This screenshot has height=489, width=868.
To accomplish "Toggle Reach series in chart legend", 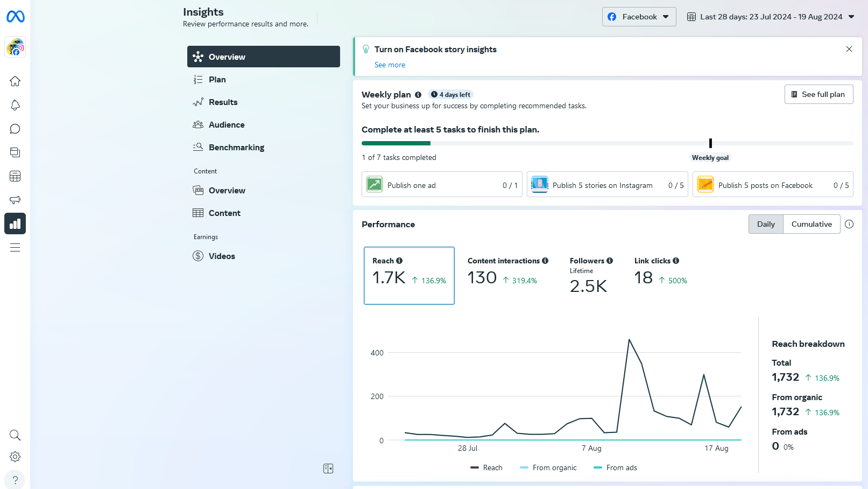I will pyautogui.click(x=486, y=467).
